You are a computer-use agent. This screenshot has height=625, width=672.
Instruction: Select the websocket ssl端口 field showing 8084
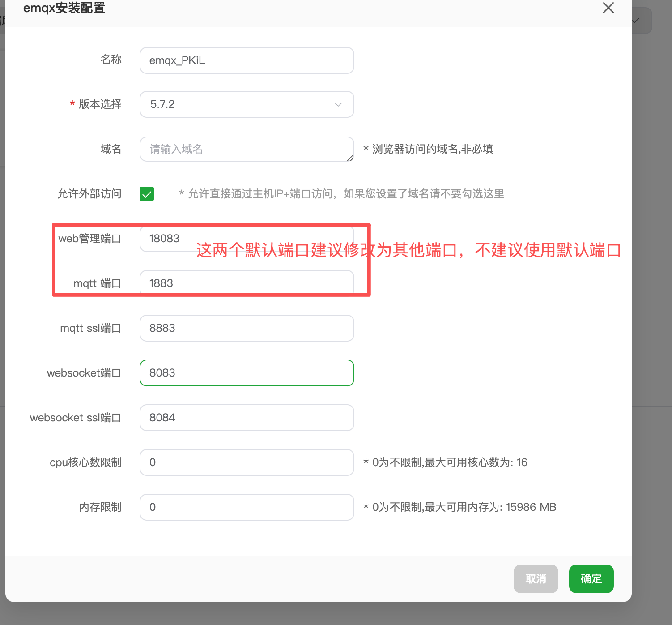(247, 418)
